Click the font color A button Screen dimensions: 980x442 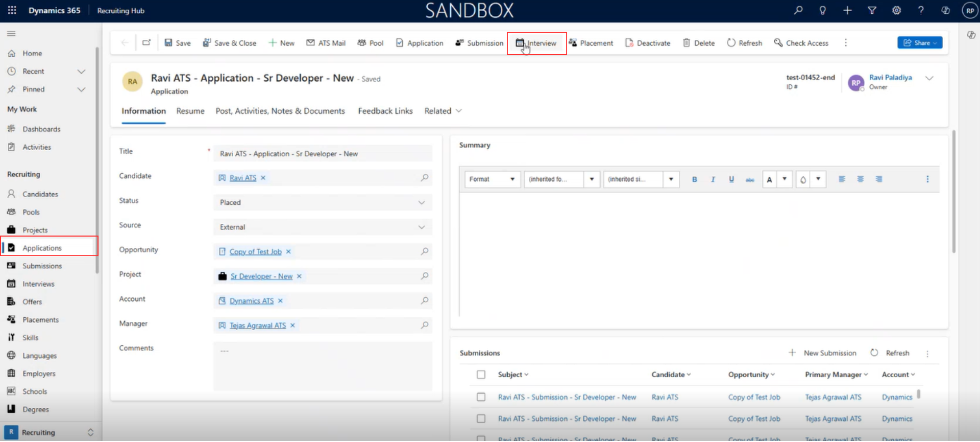[769, 179]
